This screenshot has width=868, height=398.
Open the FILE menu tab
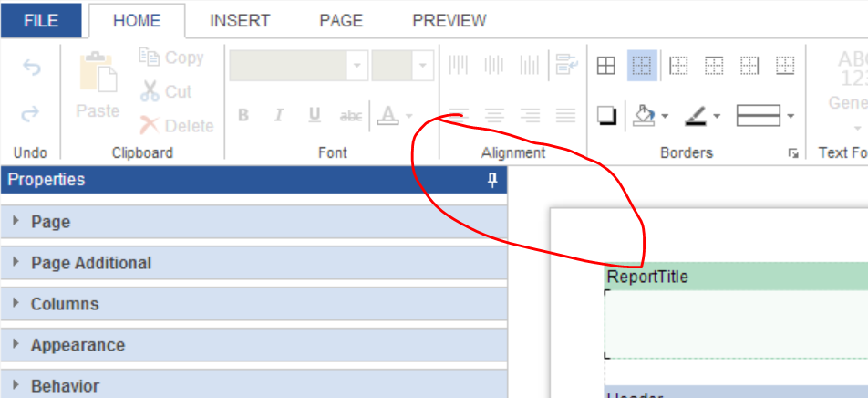click(x=41, y=20)
